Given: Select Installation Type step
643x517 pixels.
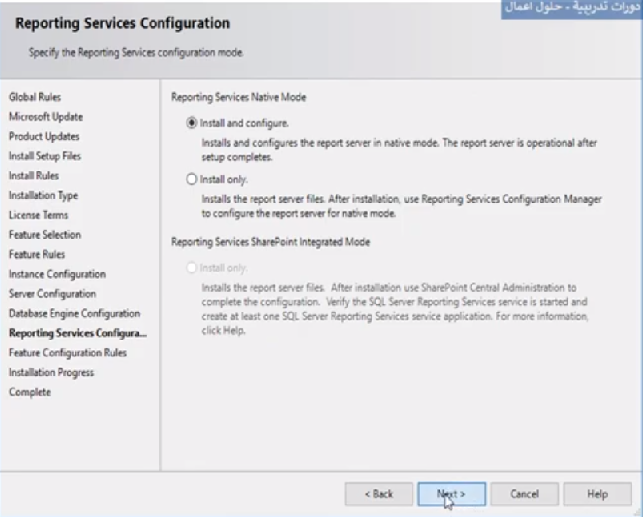Looking at the screenshot, I should click(x=43, y=196).
